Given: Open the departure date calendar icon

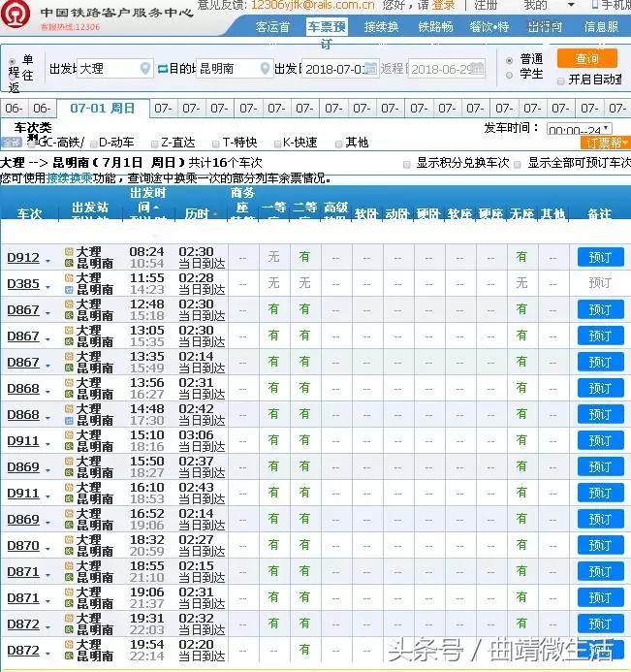Looking at the screenshot, I should tap(370, 68).
